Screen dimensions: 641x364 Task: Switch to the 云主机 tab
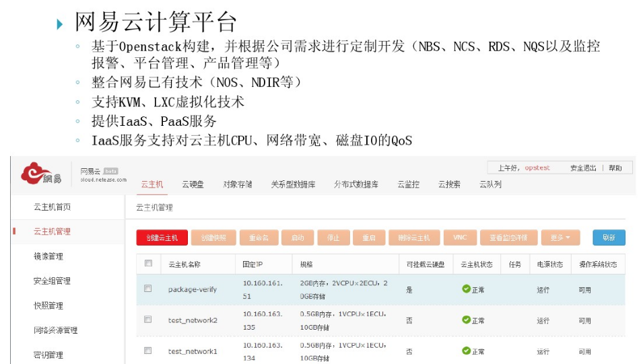click(x=152, y=184)
